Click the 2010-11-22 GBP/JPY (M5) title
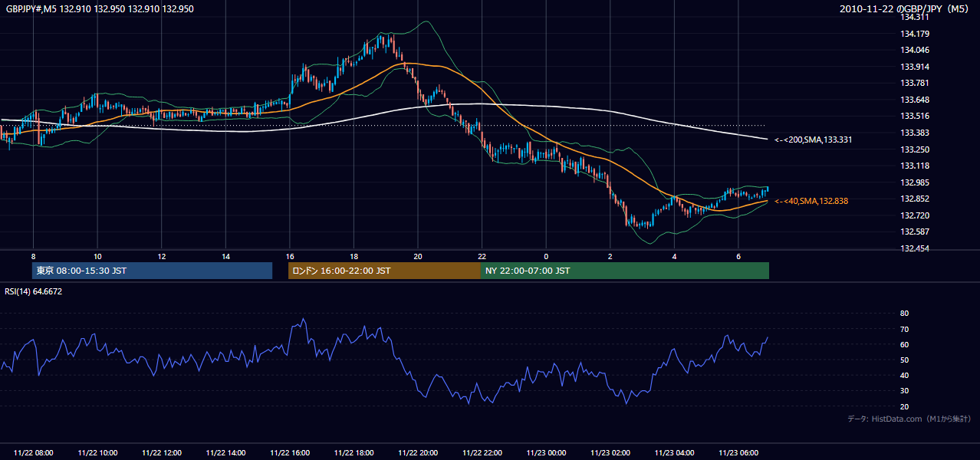 (x=905, y=9)
